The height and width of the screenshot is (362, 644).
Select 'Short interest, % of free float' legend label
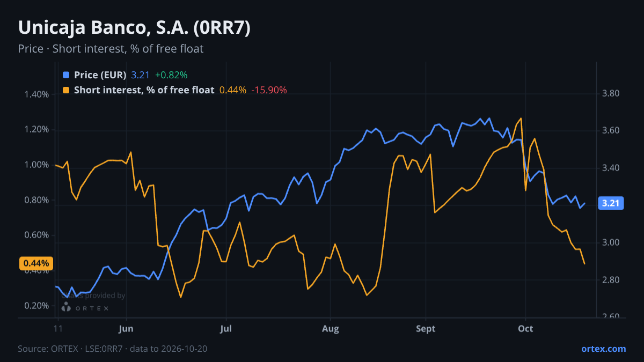click(x=144, y=90)
